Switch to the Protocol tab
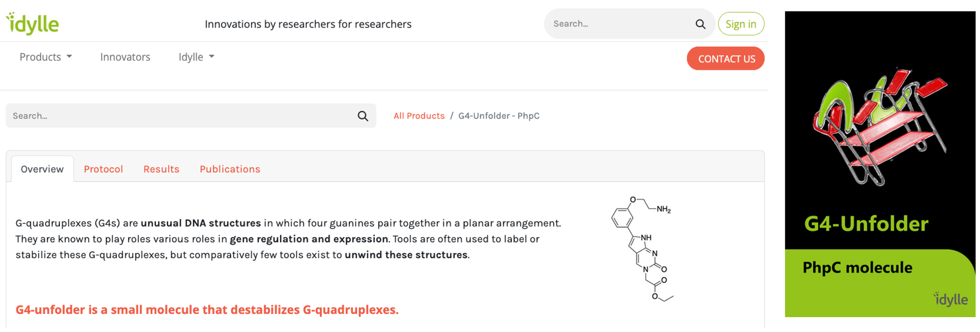The width and height of the screenshot is (980, 332). pos(103,169)
